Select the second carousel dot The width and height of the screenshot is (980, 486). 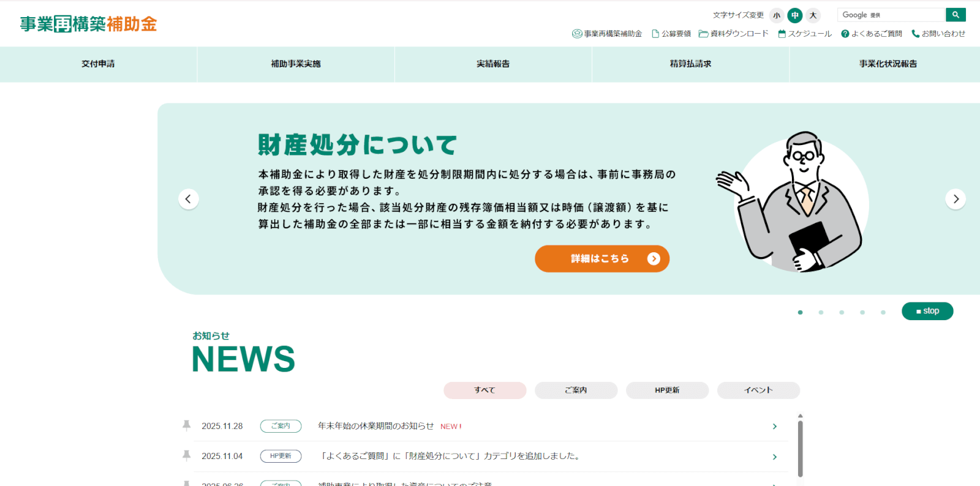(x=821, y=312)
